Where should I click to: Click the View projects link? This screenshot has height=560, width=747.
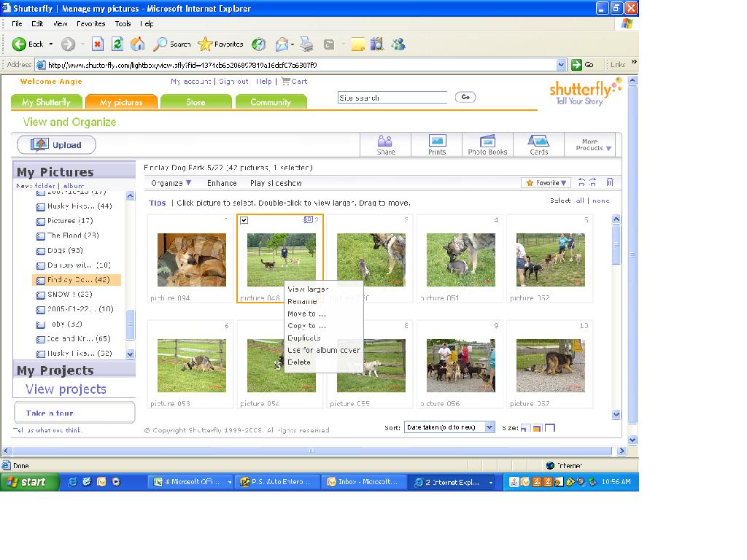66,389
